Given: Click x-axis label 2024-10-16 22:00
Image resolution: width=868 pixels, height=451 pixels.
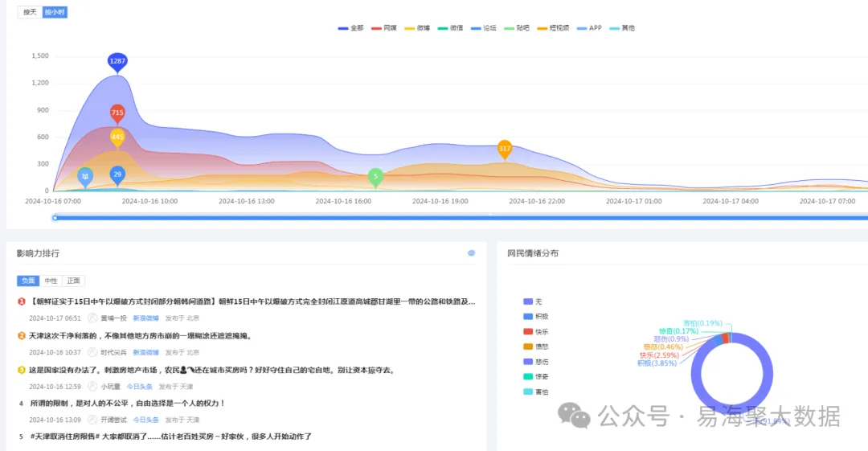Looking at the screenshot, I should pos(537,201).
